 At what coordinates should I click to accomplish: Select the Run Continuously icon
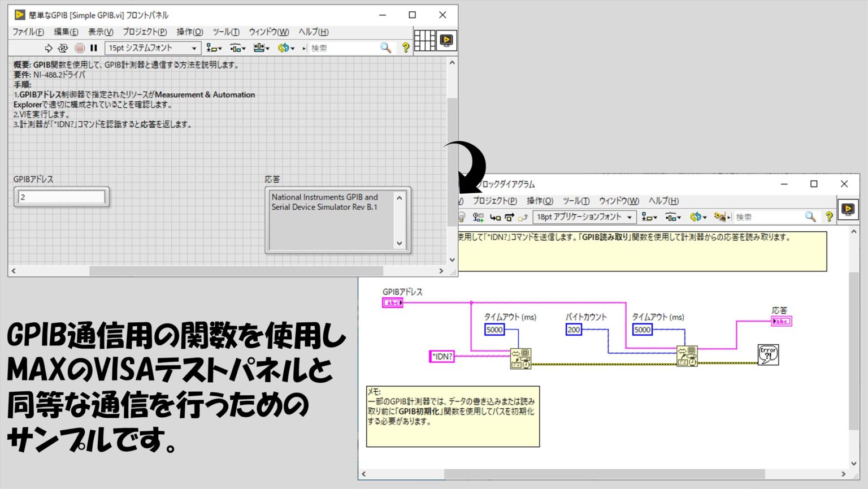(62, 48)
